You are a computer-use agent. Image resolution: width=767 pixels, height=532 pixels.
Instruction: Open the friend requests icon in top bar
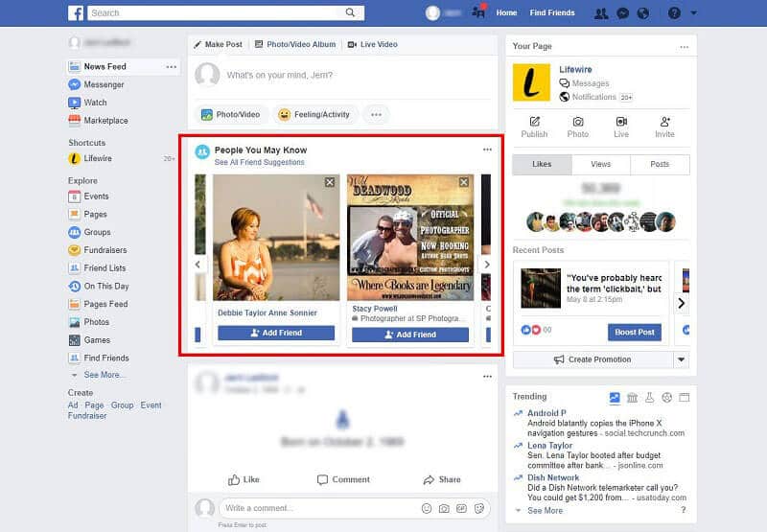coord(600,13)
